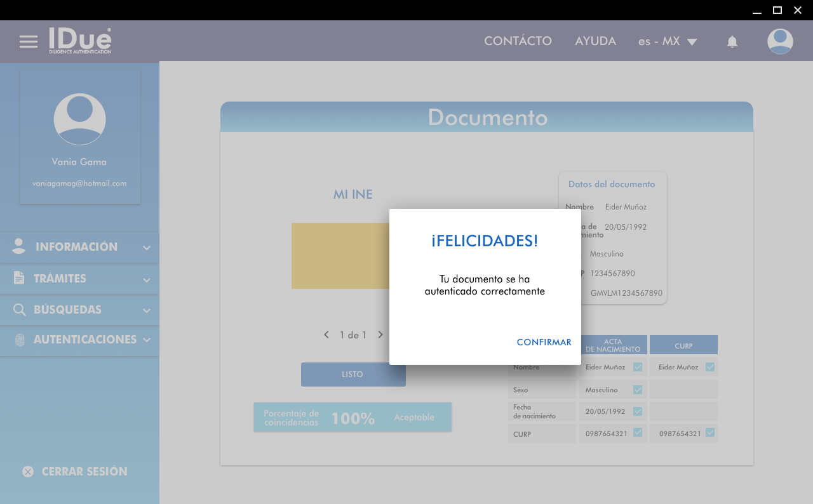
Task: Click the IDue logo
Action: 81,41
